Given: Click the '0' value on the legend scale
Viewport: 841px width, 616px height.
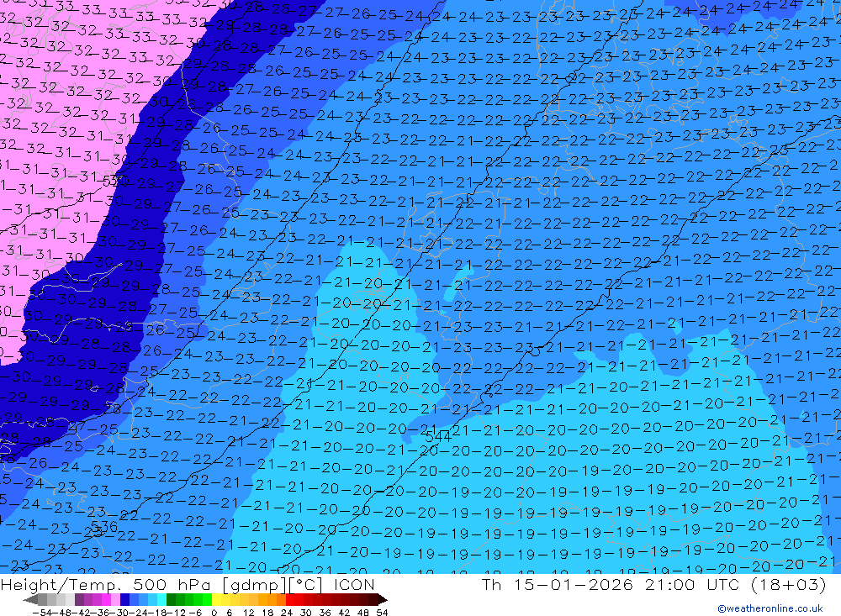Looking at the screenshot, I should 214,613.
